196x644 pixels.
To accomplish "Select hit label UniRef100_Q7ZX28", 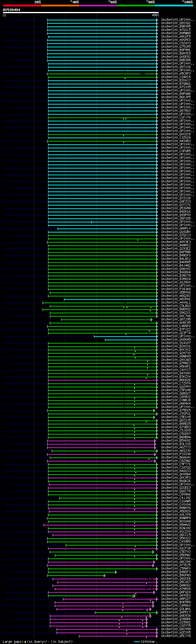I will tap(176, 198).
